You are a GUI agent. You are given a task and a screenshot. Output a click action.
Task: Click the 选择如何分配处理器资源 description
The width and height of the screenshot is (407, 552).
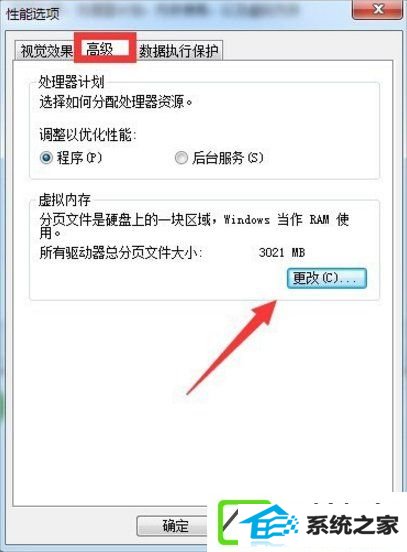pos(116,102)
